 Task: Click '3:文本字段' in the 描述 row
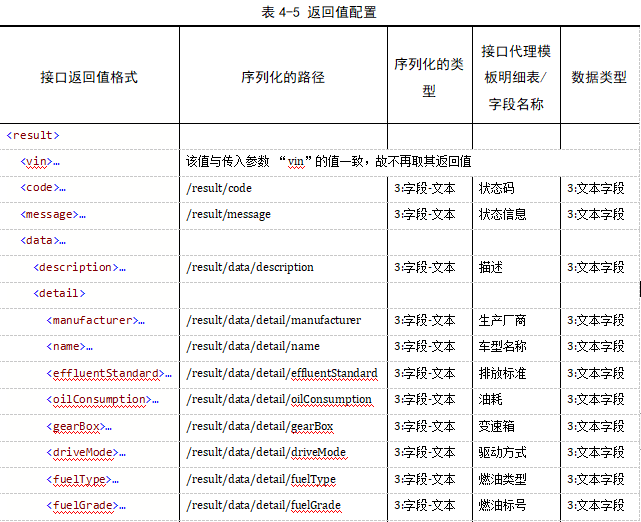(x=596, y=267)
